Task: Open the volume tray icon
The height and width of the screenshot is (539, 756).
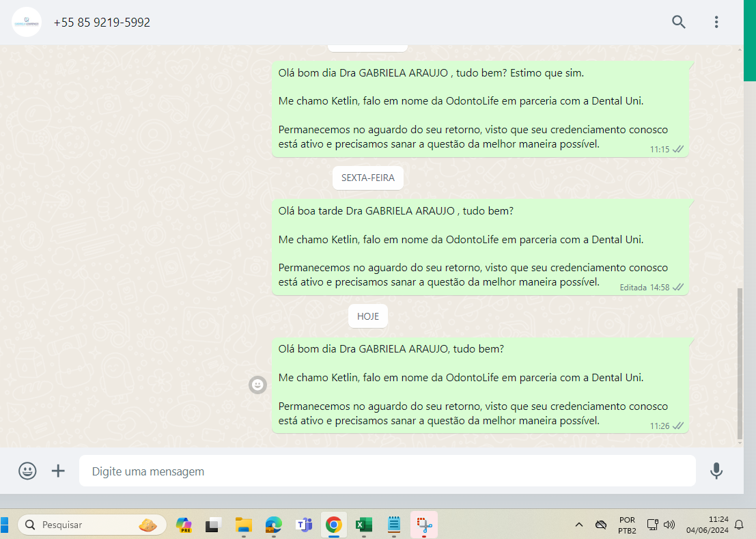Action: click(x=669, y=525)
